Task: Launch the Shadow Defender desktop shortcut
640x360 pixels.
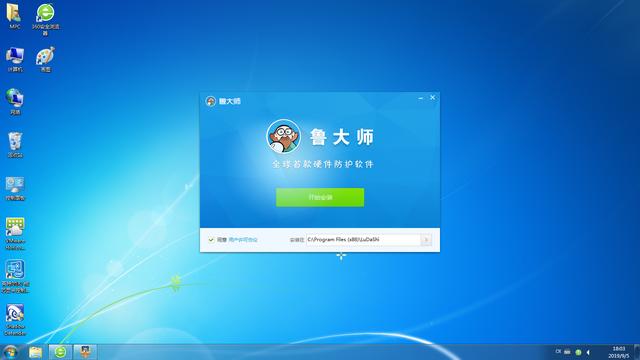Action: pyautogui.click(x=15, y=320)
